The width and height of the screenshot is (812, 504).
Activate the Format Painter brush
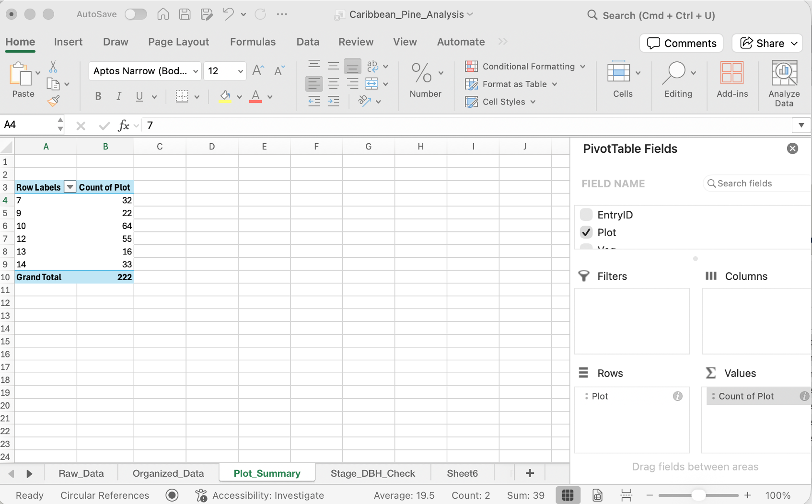pyautogui.click(x=53, y=101)
